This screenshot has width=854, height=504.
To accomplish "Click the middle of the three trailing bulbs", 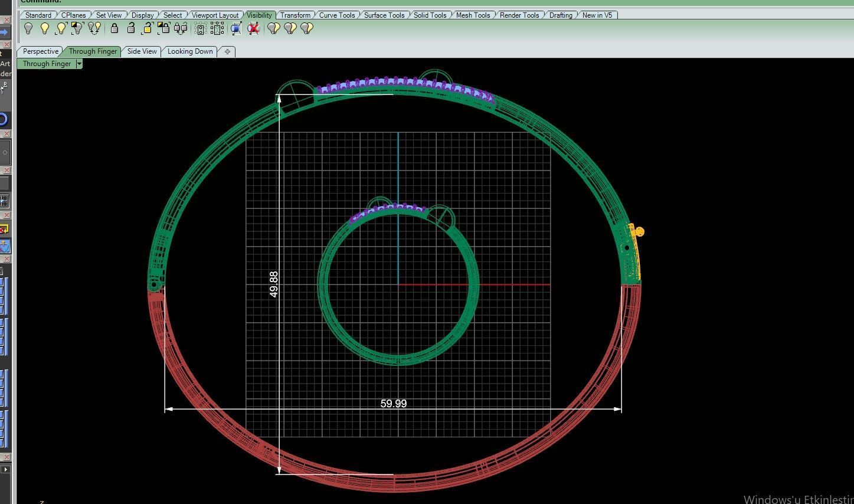I will [290, 28].
